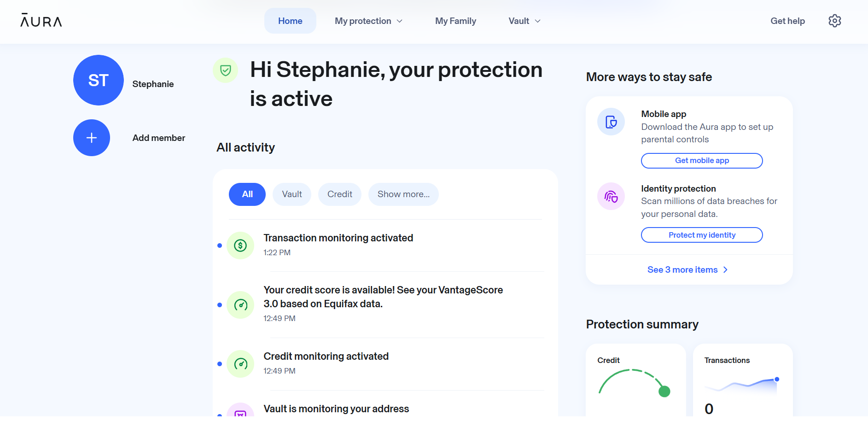Open the Show more filters option
Image resolution: width=868 pixels, height=421 pixels.
tap(403, 194)
